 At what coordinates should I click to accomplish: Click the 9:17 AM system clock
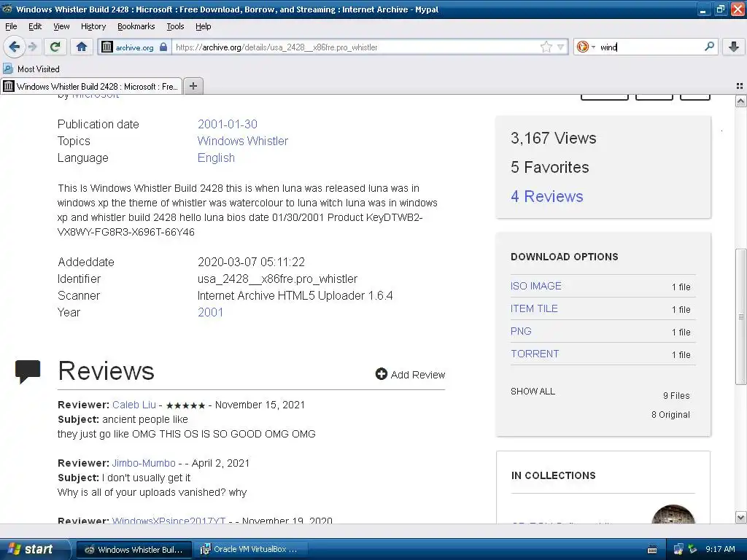720,549
